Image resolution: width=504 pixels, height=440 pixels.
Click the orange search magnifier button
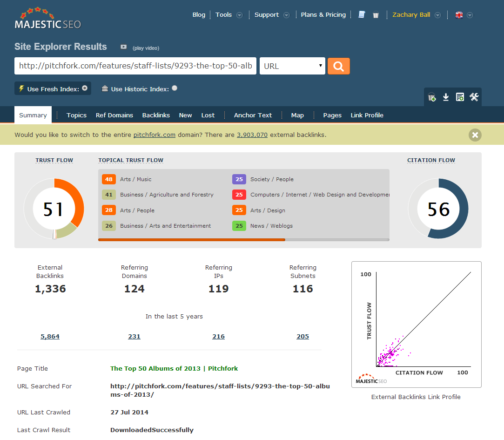pos(338,66)
